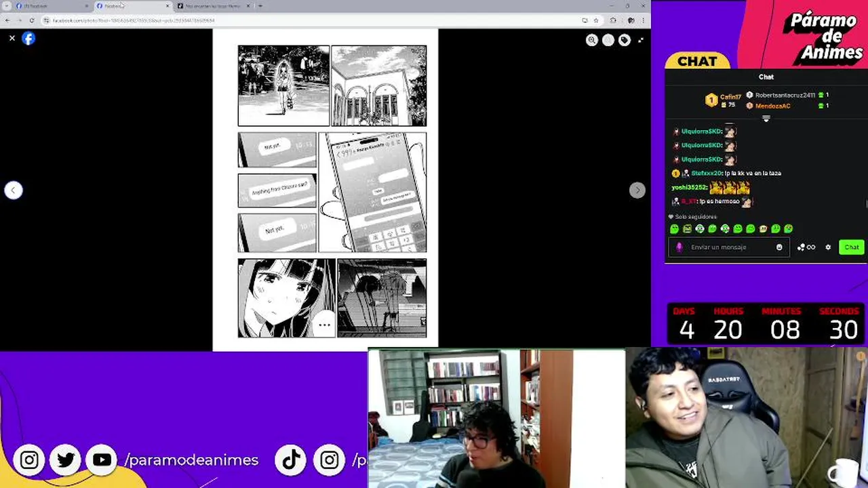The image size is (868, 488).
Task: Go to the next photo arrow
Action: click(637, 190)
